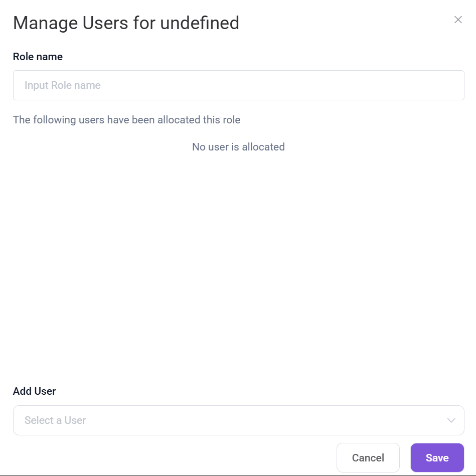Click the chevron arrow in Add User
The height and width of the screenshot is (476, 476).
click(x=451, y=420)
